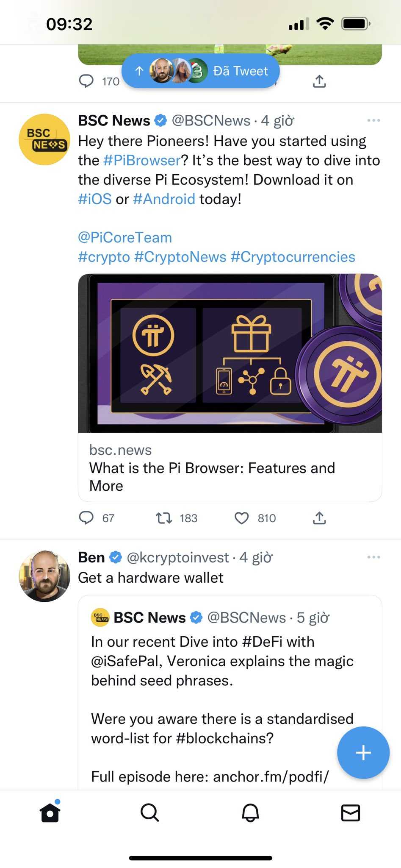Viewport: 401px width, 868px height.
Task: Reply to the BSC News Pi Browser tweet
Action: click(x=86, y=518)
